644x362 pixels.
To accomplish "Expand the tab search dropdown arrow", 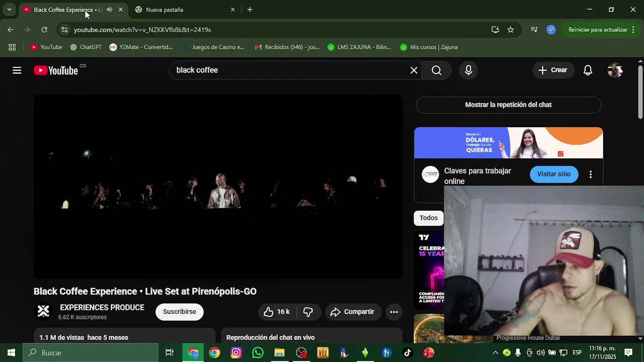I will point(9,10).
